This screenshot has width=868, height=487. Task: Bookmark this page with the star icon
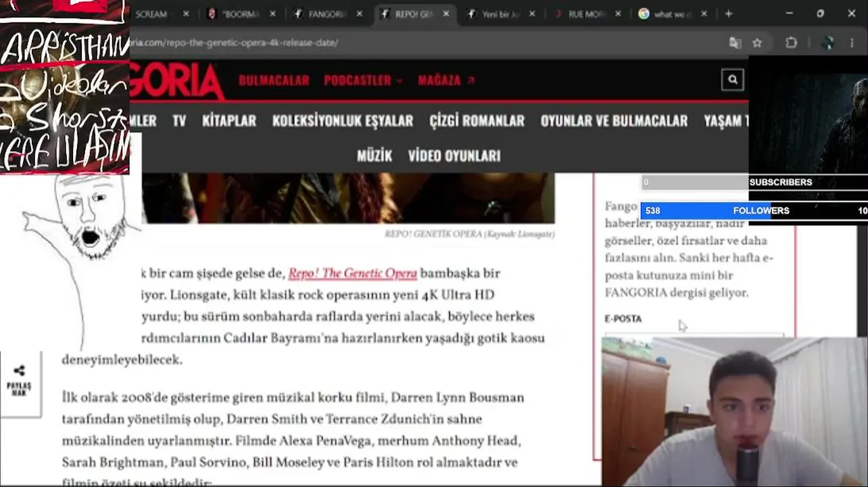[757, 43]
